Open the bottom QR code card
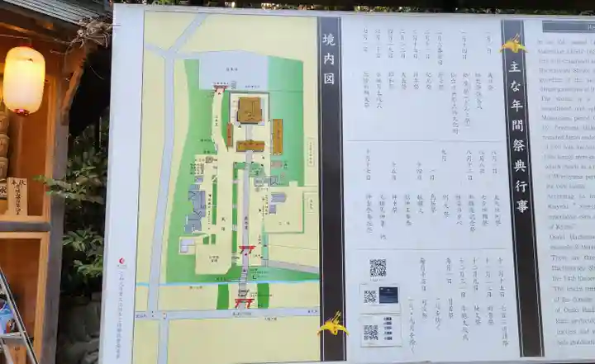The width and height of the screenshot is (595, 364). click(x=379, y=331)
